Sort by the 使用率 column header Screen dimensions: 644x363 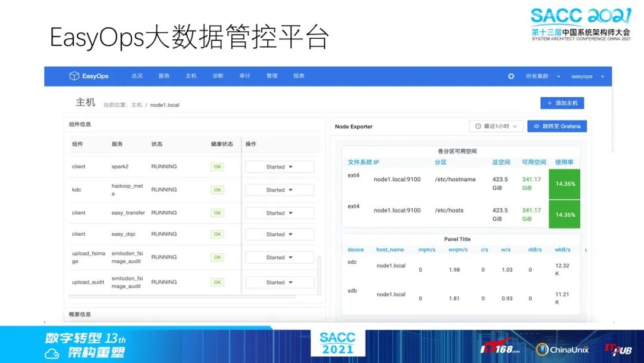coord(564,162)
